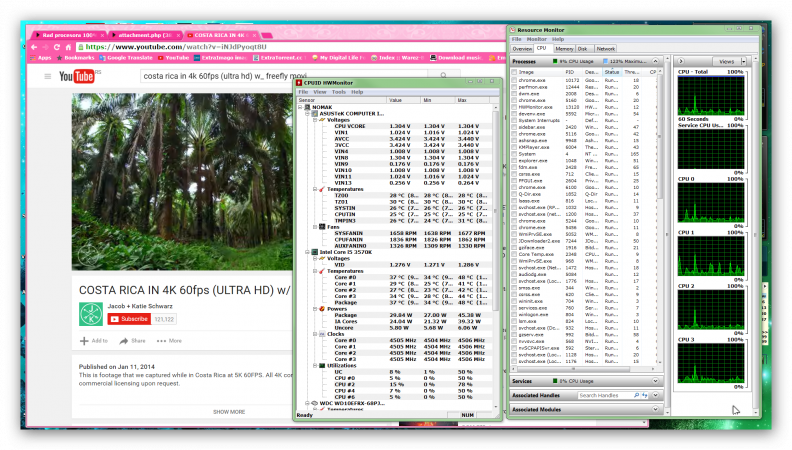Check the HWMonitor.exe process checkbox
The width and height of the screenshot is (792, 450).
(515, 107)
